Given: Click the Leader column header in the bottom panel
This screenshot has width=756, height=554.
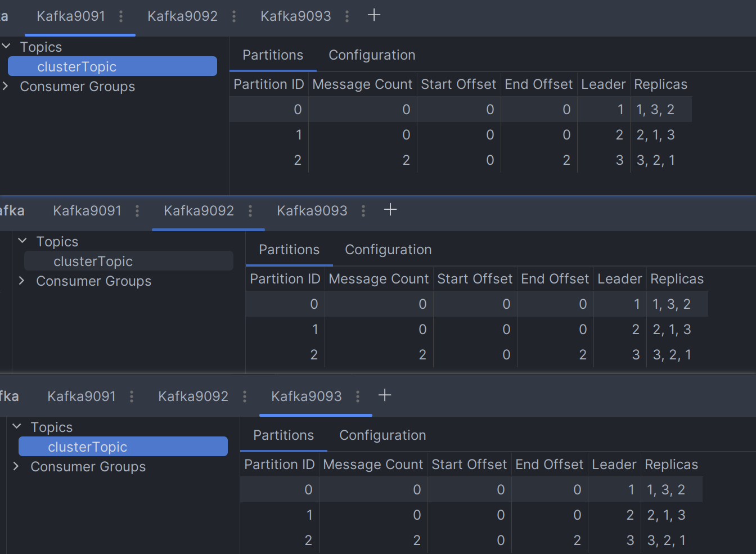Looking at the screenshot, I should coord(614,465).
